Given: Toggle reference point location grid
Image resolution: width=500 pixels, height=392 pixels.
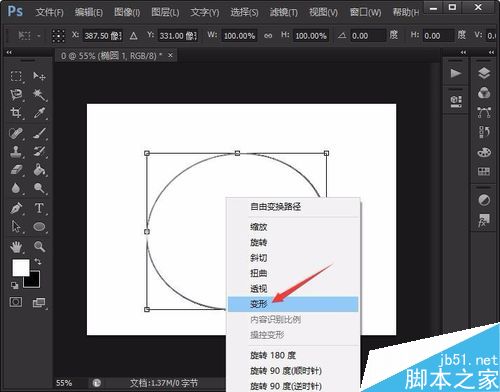Looking at the screenshot, I should 58,35.
